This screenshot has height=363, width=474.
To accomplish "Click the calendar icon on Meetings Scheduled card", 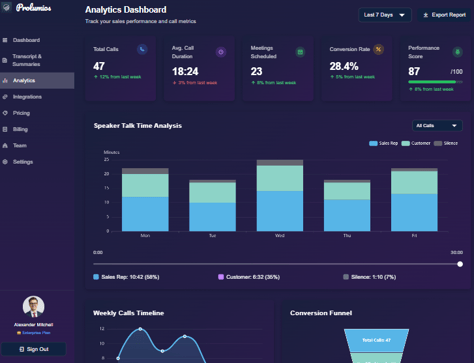I will pos(300,52).
